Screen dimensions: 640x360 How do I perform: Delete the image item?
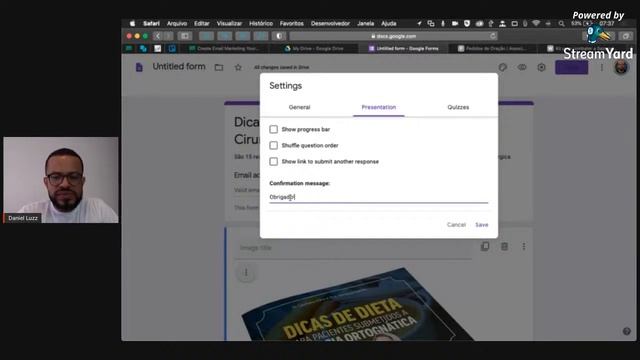click(x=504, y=247)
